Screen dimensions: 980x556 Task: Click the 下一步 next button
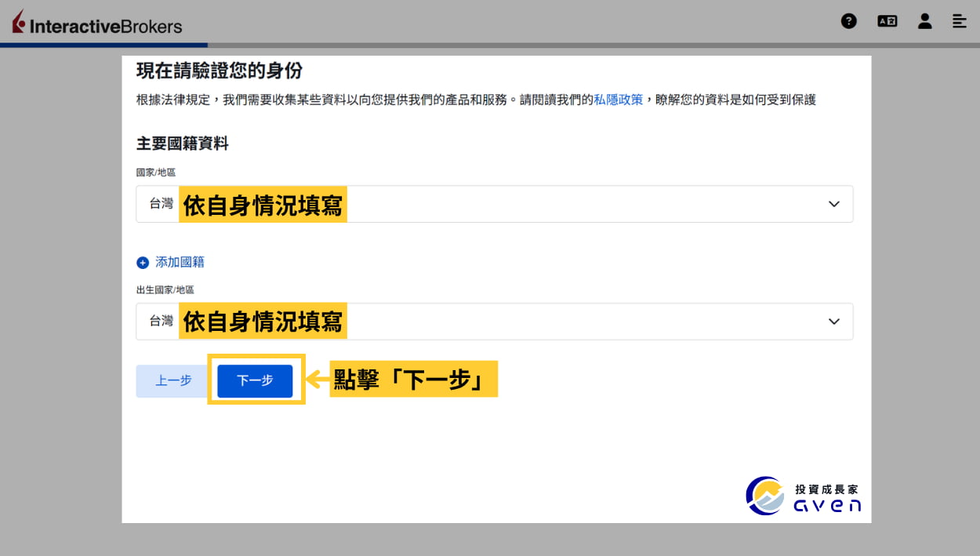tap(255, 381)
